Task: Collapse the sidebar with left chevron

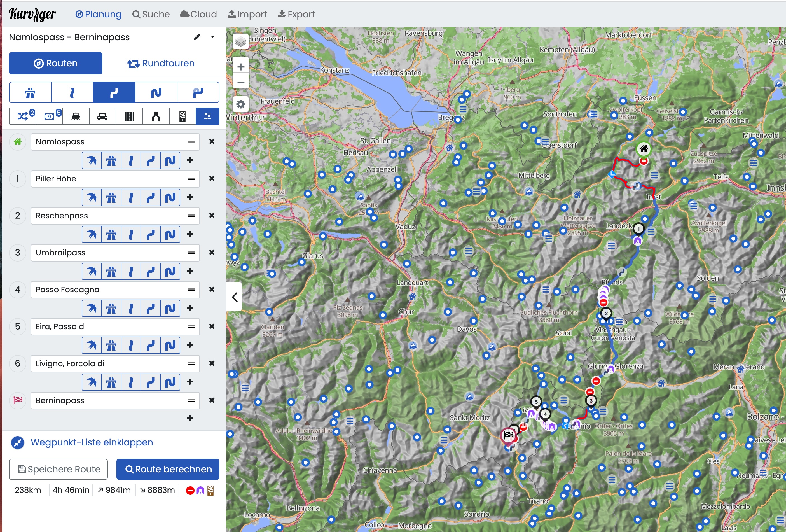Action: 234,297
